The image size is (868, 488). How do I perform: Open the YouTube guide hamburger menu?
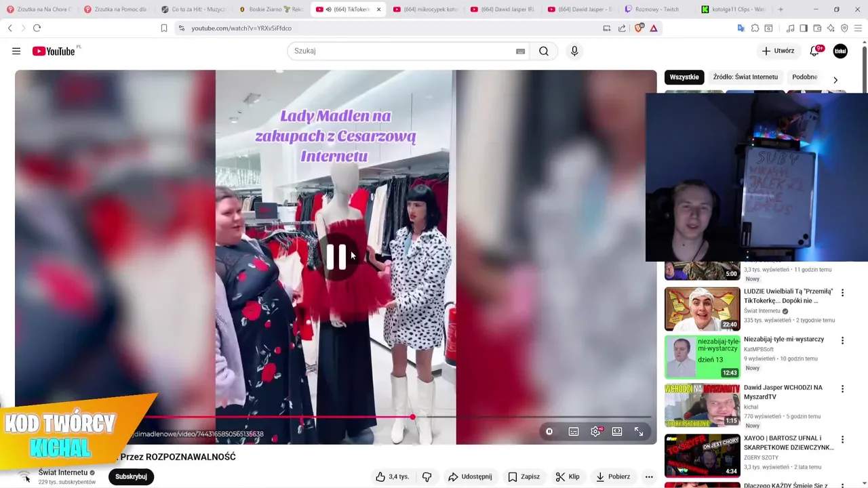(16, 51)
